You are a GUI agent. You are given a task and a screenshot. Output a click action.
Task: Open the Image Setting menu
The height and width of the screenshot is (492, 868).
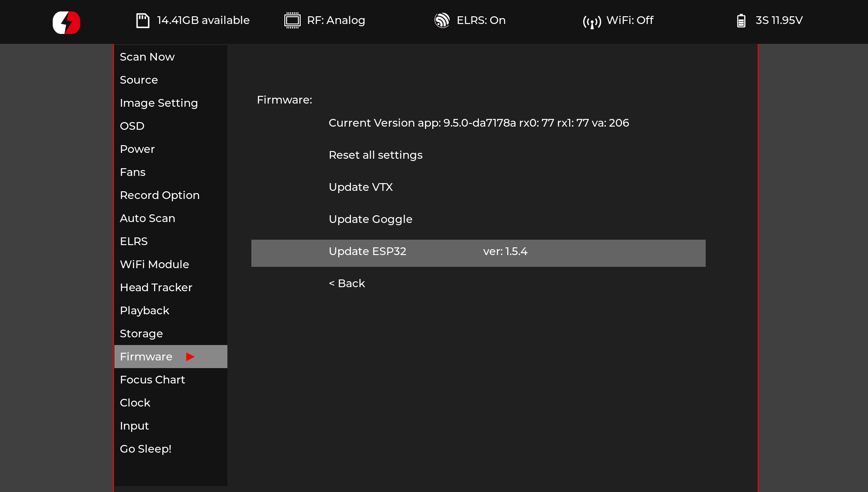[x=159, y=103]
